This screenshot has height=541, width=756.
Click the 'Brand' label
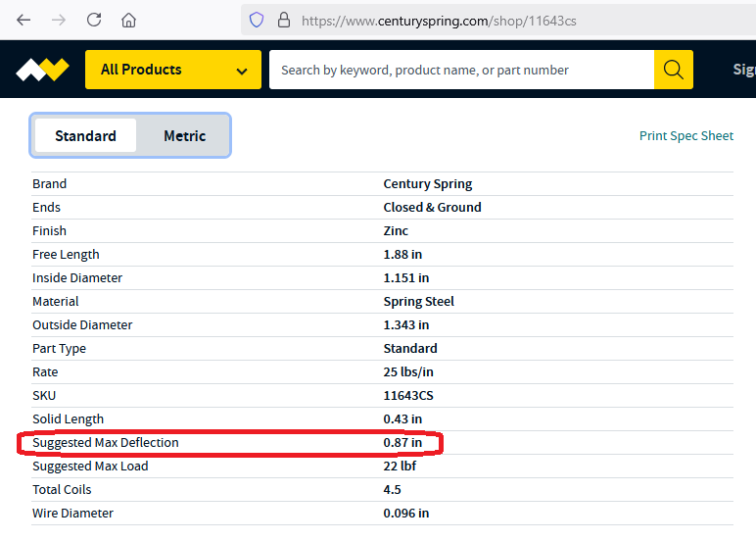coord(49,184)
